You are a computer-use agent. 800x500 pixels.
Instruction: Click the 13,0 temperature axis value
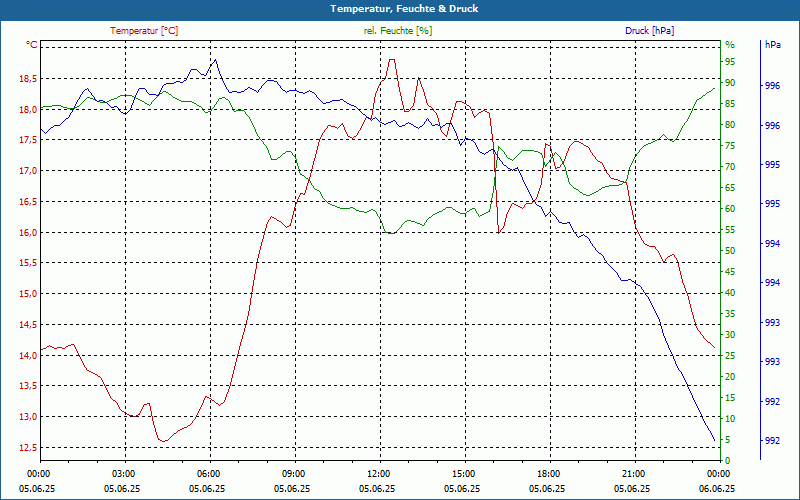click(28, 416)
